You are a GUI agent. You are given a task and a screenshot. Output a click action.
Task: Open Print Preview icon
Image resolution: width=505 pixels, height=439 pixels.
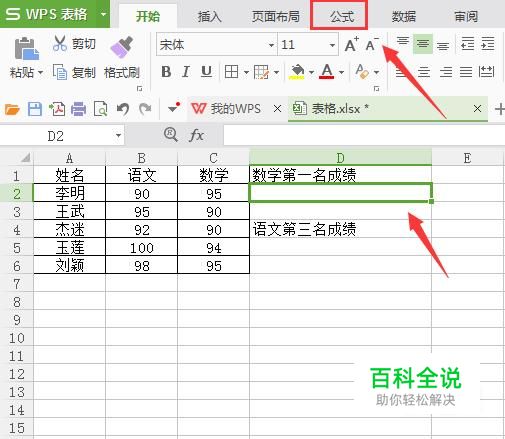[100, 109]
